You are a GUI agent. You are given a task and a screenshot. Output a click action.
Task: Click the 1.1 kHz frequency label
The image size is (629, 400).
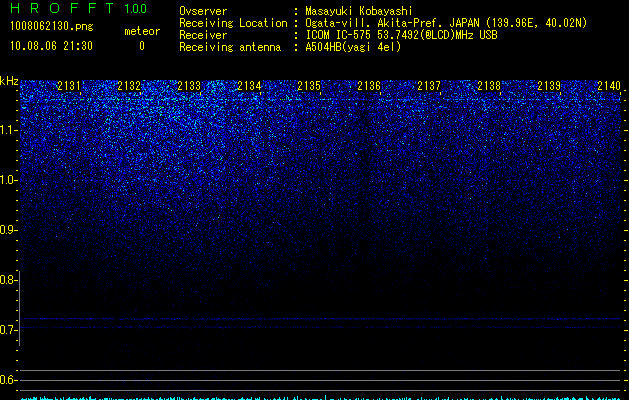tap(9, 130)
